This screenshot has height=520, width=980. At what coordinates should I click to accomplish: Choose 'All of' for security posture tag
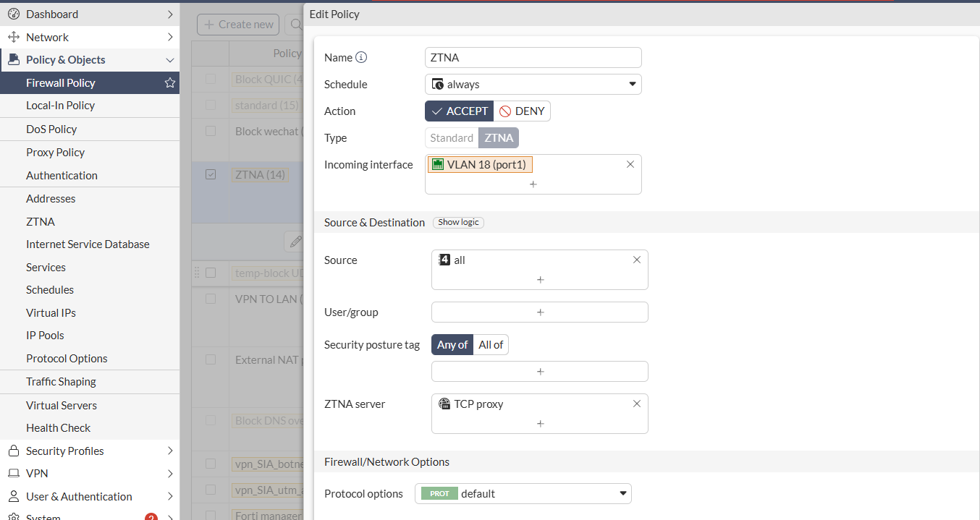491,344
